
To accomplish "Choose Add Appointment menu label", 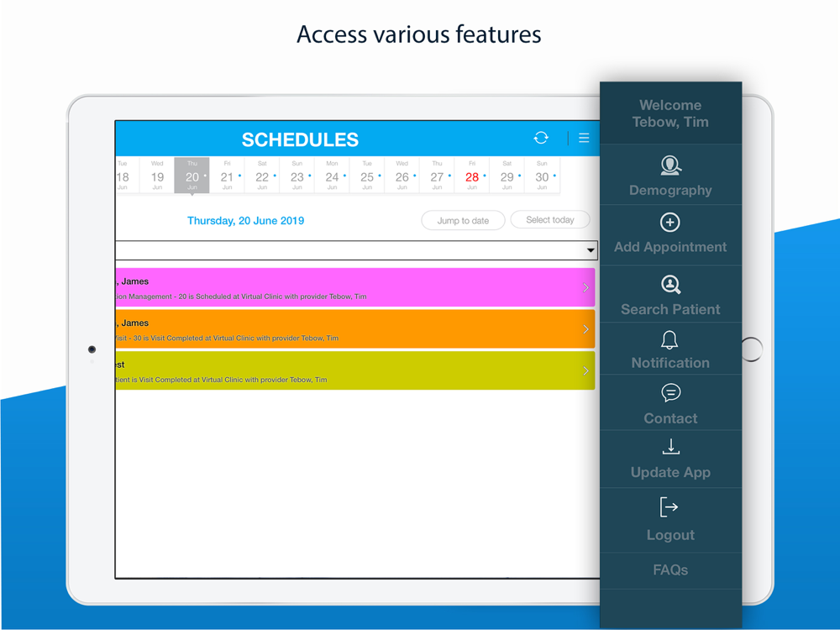I will coord(670,247).
